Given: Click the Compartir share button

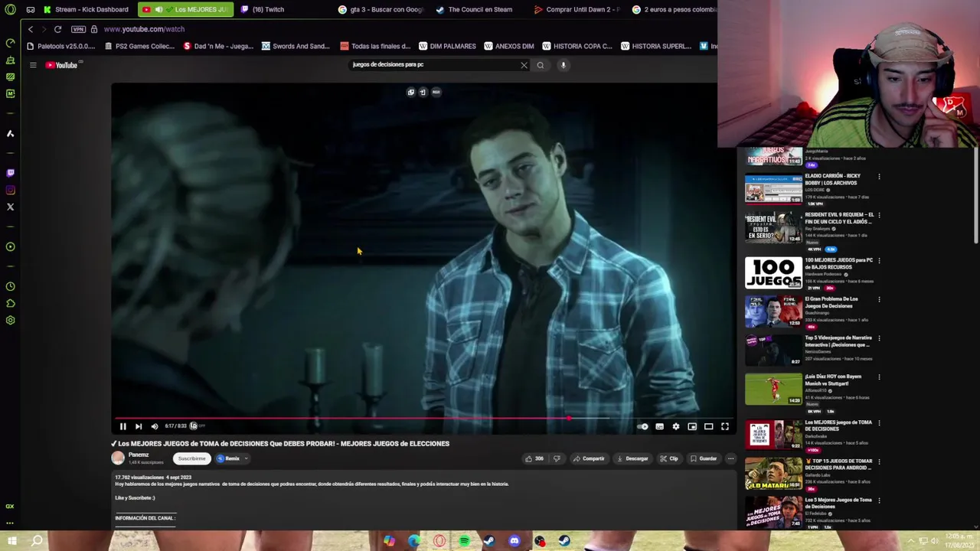Looking at the screenshot, I should [589, 458].
